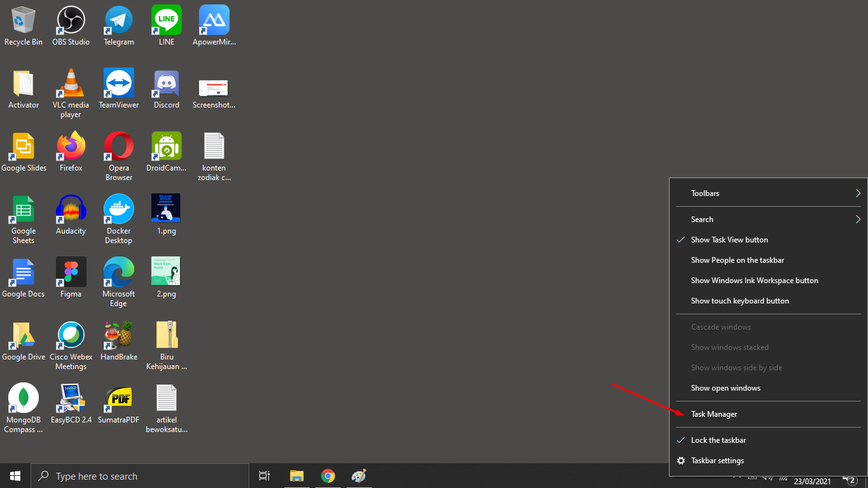The width and height of the screenshot is (868, 488).
Task: Click the MongoDB Compass shortcut
Action: pyautogui.click(x=24, y=408)
